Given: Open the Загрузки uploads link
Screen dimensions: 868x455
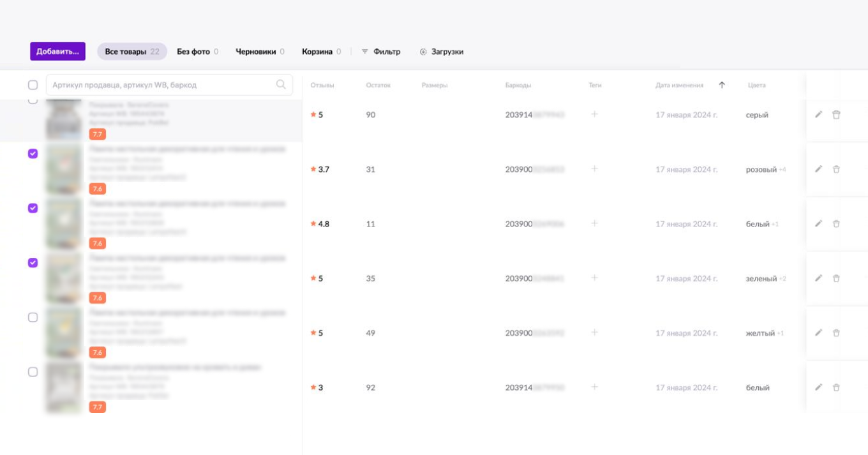Looking at the screenshot, I should [x=442, y=52].
